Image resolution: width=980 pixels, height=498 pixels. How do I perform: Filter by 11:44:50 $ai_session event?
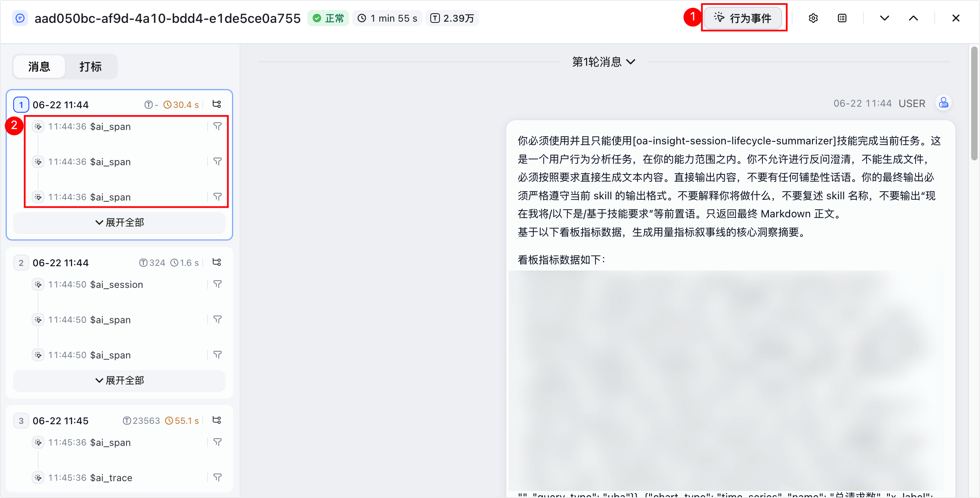(x=218, y=284)
